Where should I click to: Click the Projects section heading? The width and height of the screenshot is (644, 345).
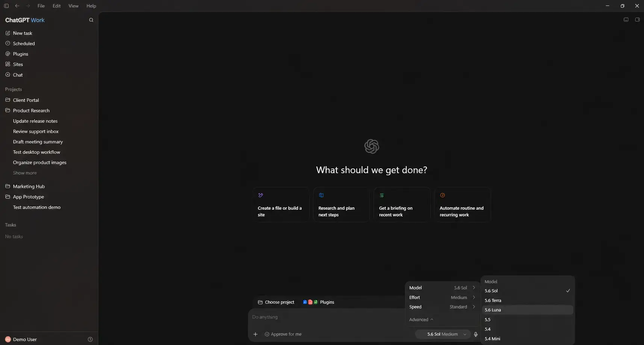tap(14, 89)
